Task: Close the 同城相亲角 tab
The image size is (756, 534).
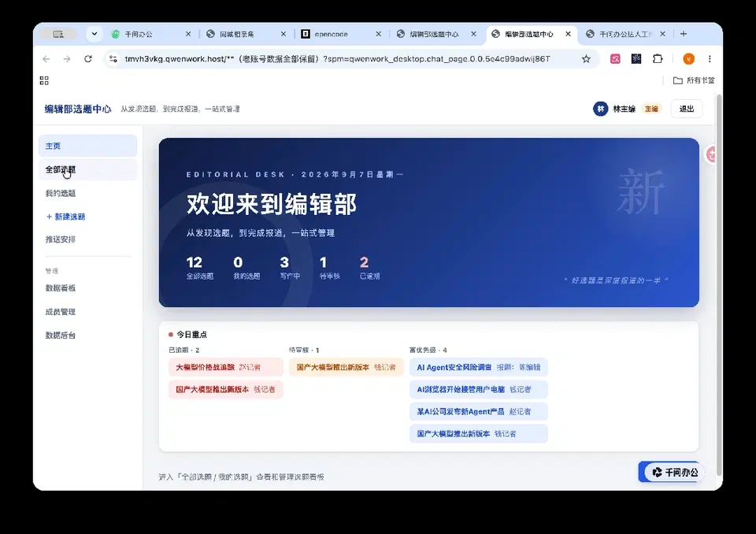Action: pyautogui.click(x=283, y=34)
